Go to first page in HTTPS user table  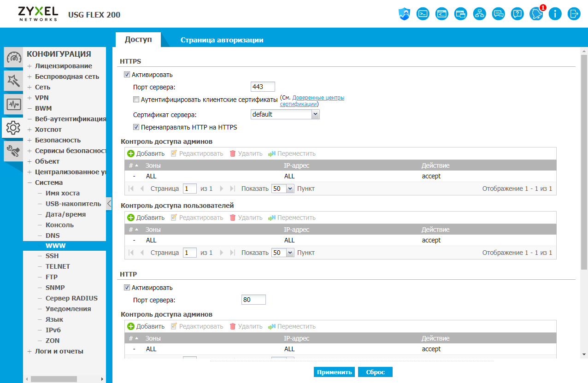click(131, 253)
